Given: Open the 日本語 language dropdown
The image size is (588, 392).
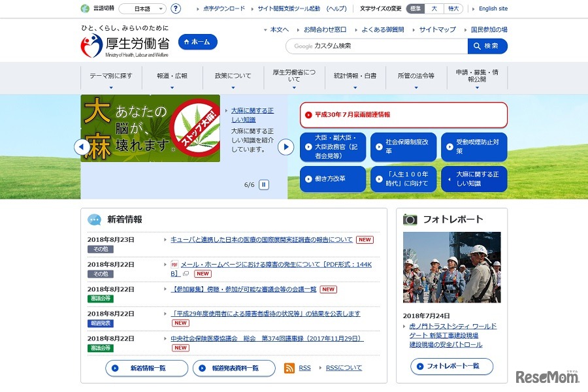Looking at the screenshot, I should (x=142, y=8).
